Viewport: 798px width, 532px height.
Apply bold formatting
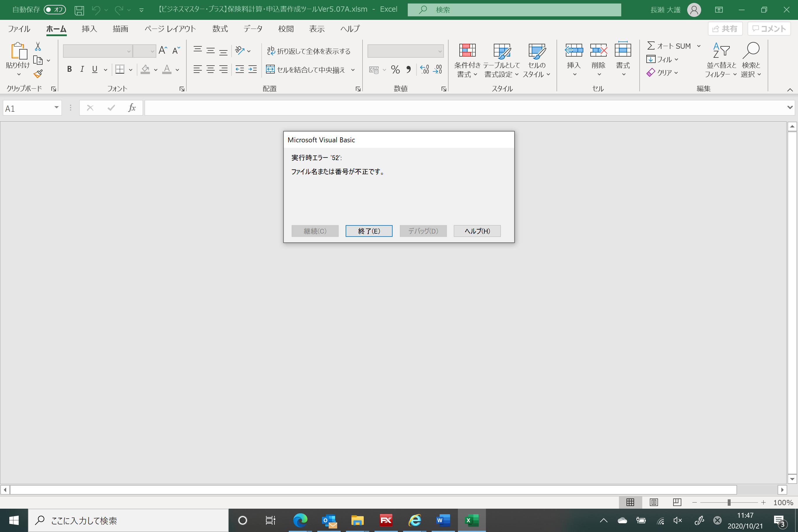pyautogui.click(x=69, y=69)
